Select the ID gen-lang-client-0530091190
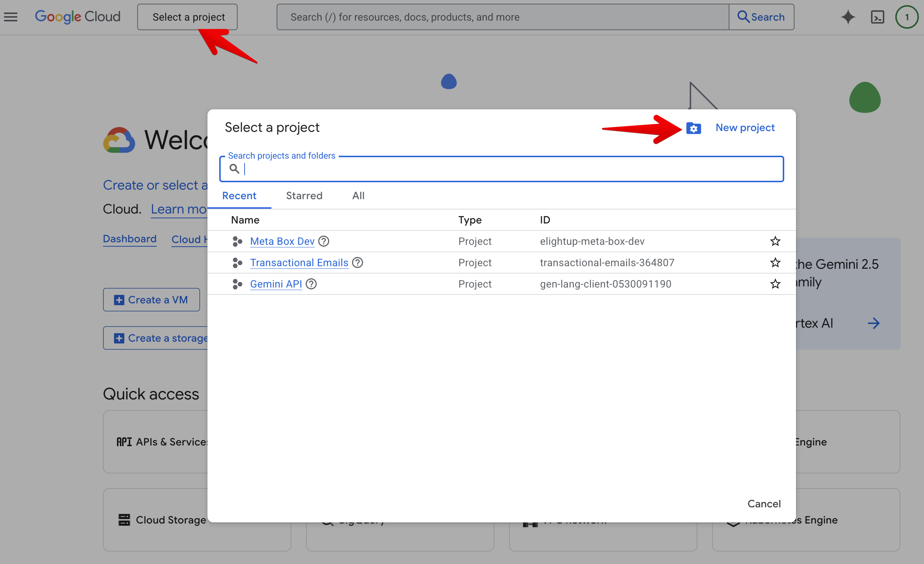 click(605, 284)
